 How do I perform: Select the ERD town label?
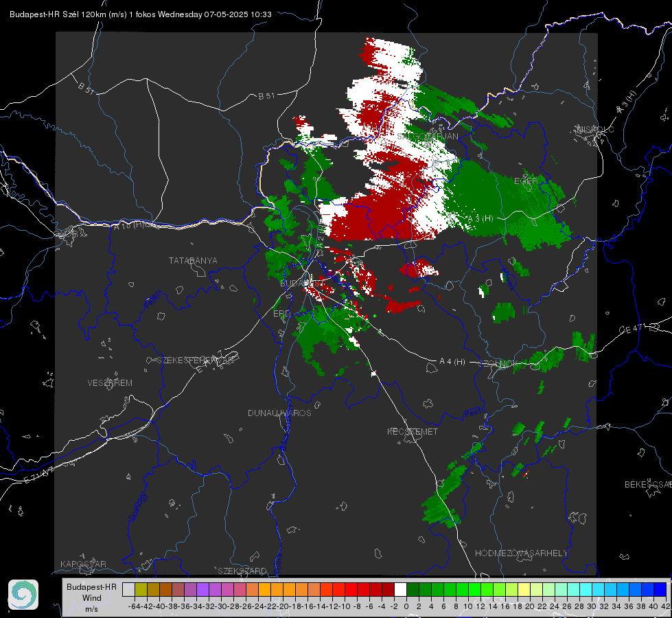pyautogui.click(x=281, y=314)
